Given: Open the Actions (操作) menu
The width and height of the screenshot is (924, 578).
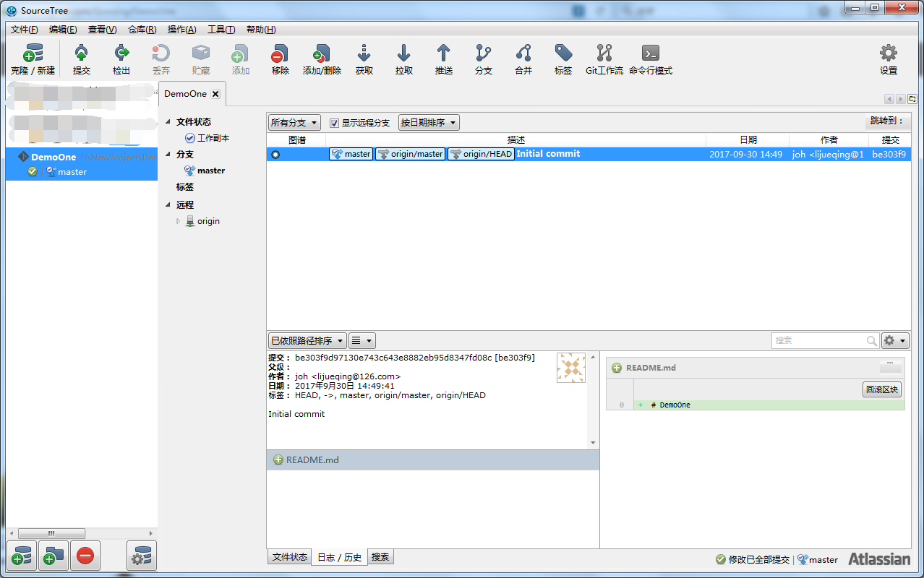Looking at the screenshot, I should click(181, 30).
